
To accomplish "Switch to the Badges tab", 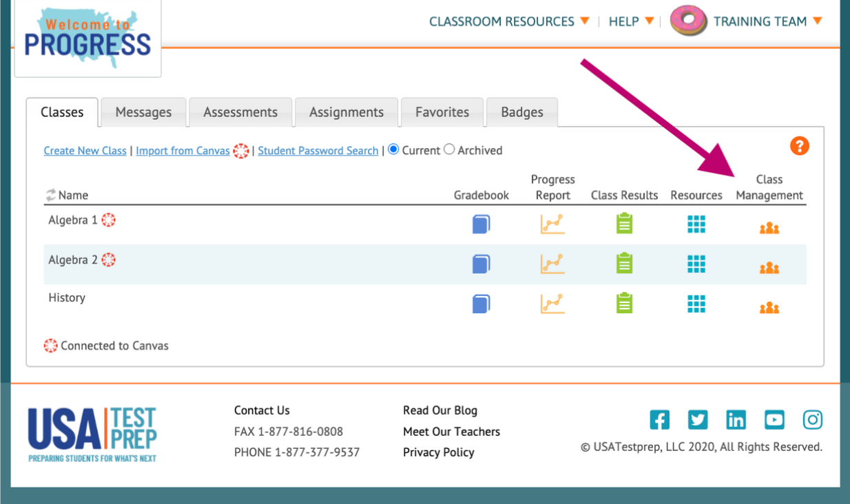I will click(522, 112).
